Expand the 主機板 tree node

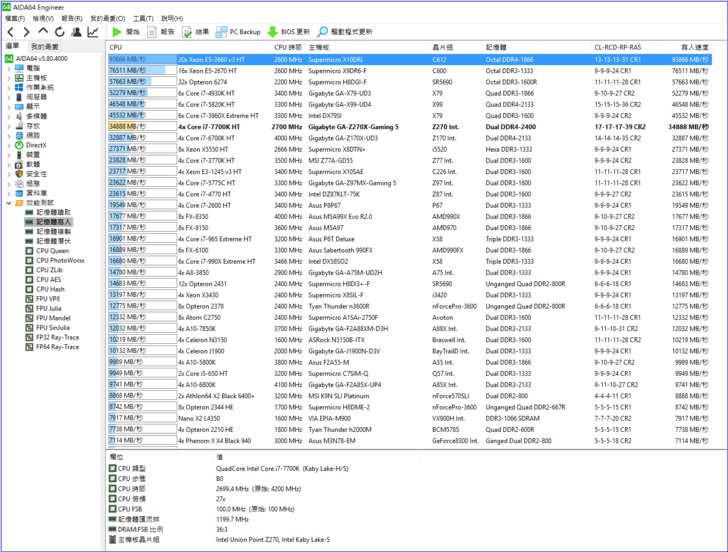click(9, 77)
